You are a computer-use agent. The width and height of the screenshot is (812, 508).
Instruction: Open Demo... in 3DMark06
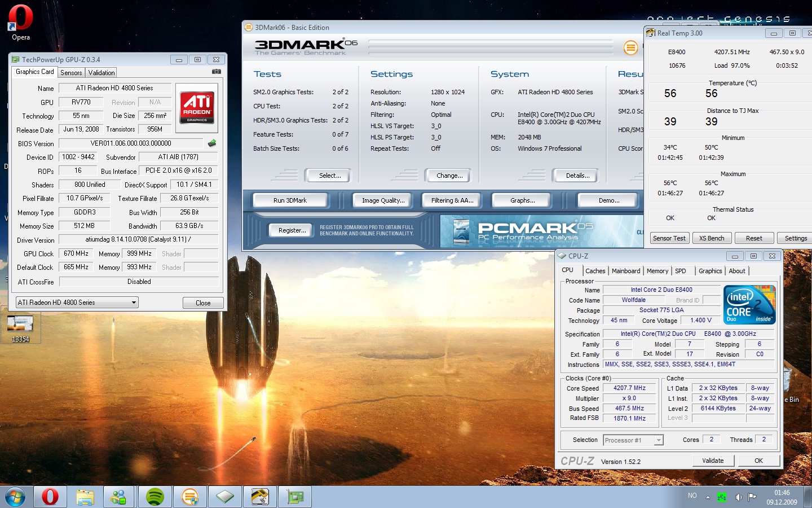(x=609, y=200)
